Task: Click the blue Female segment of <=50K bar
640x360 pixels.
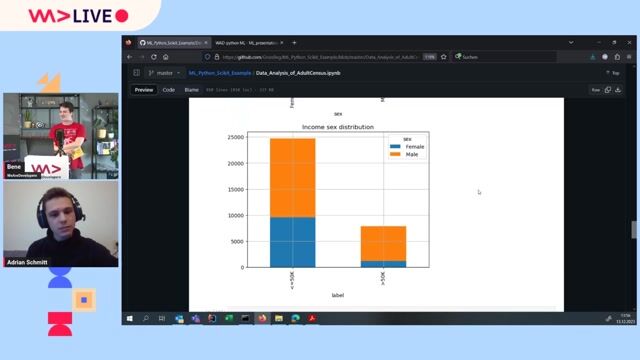Action: 293,242
